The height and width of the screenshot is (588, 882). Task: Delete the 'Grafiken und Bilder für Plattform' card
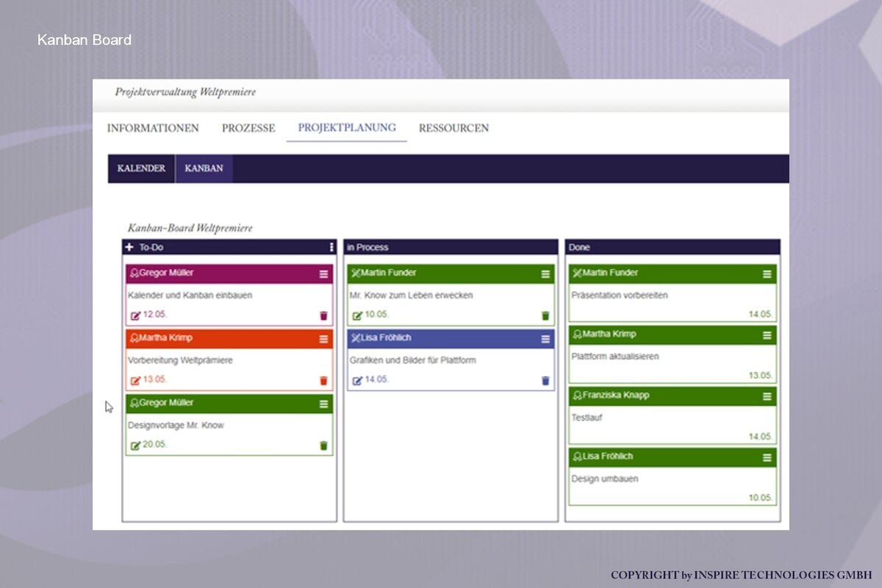(545, 381)
